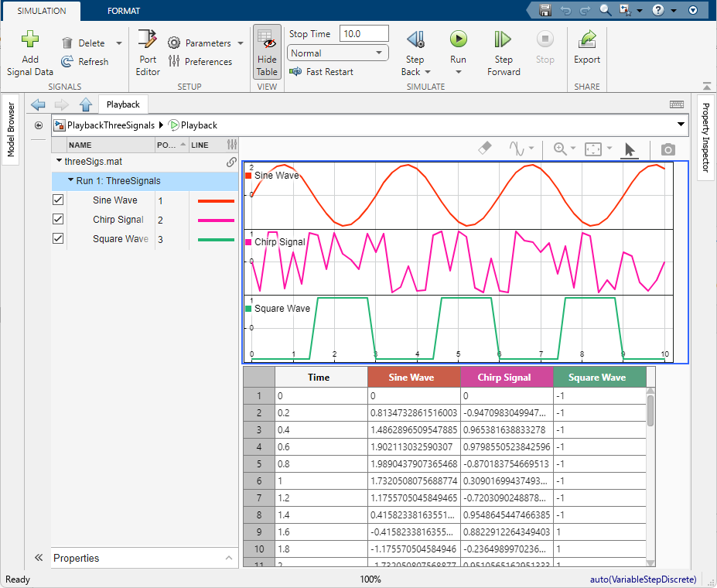Select the Playback tab

click(x=123, y=104)
